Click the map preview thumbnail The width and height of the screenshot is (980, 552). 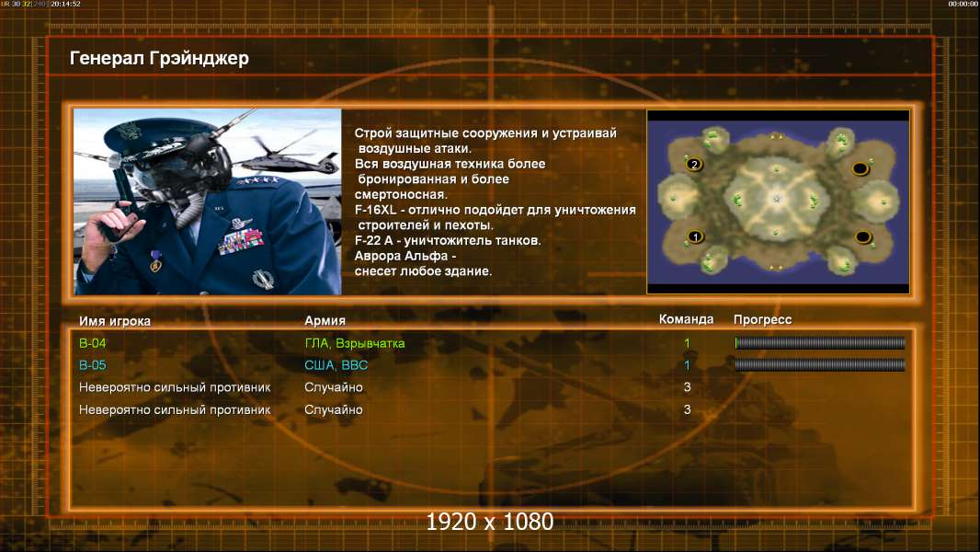[x=778, y=201]
